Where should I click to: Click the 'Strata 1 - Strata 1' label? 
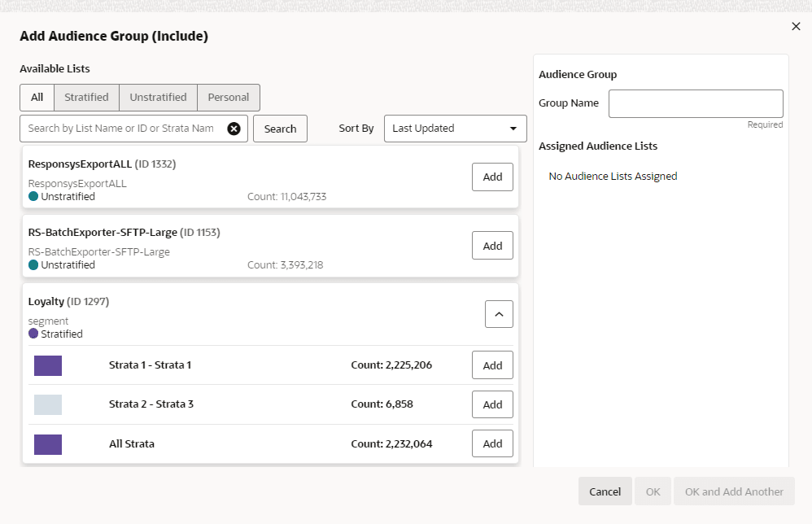click(x=151, y=365)
